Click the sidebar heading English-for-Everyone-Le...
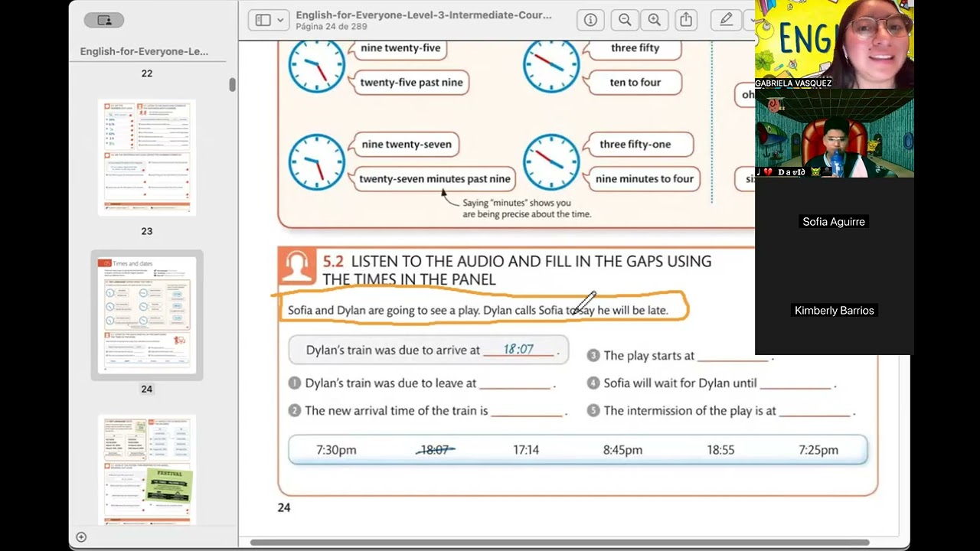The image size is (980, 551). (x=144, y=51)
